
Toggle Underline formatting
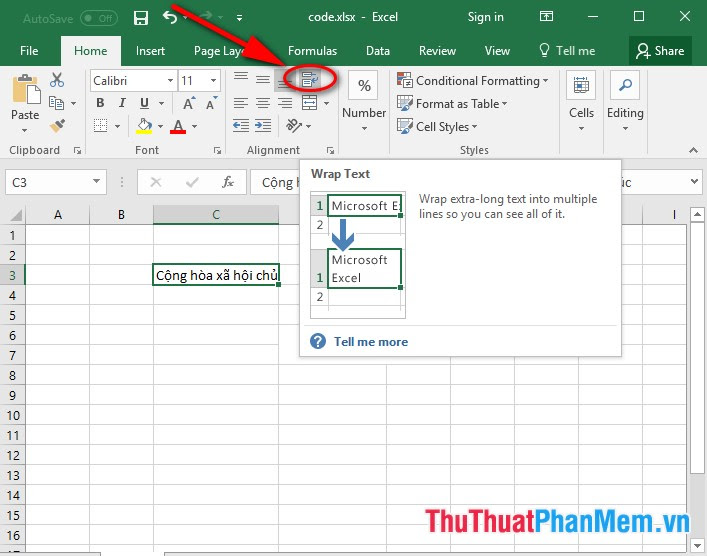pos(144,103)
